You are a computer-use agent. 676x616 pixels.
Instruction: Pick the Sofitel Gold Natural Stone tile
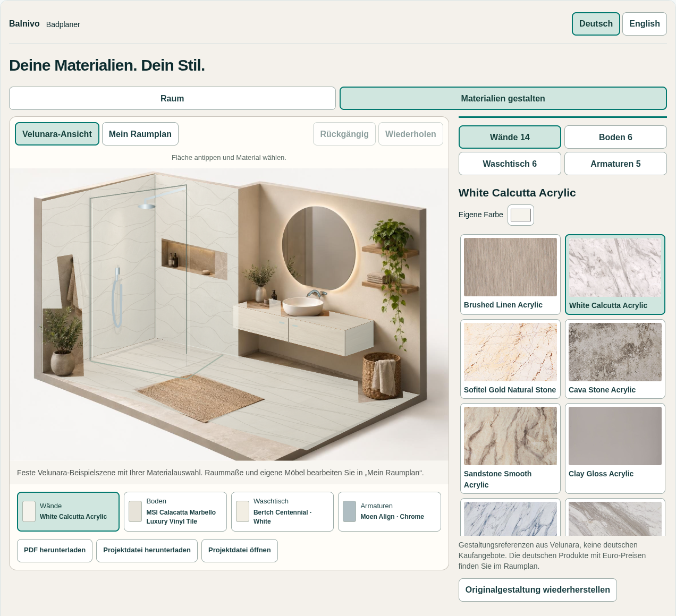click(x=510, y=359)
